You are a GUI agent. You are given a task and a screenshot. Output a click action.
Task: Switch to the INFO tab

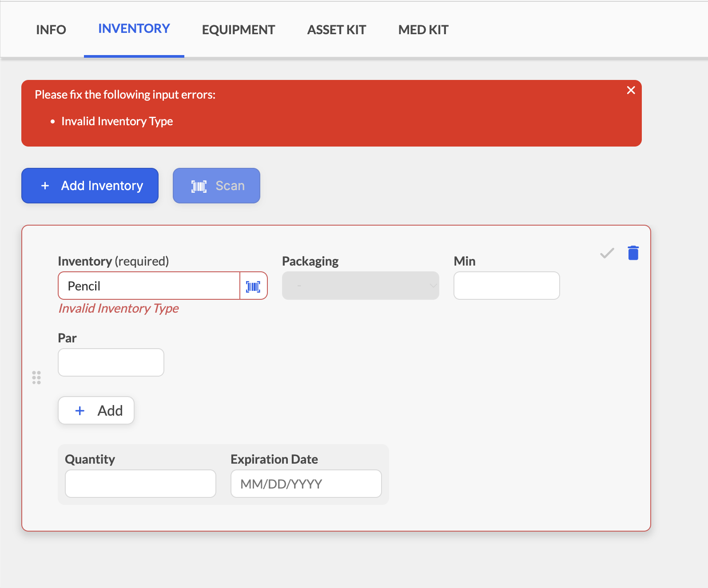click(x=51, y=30)
